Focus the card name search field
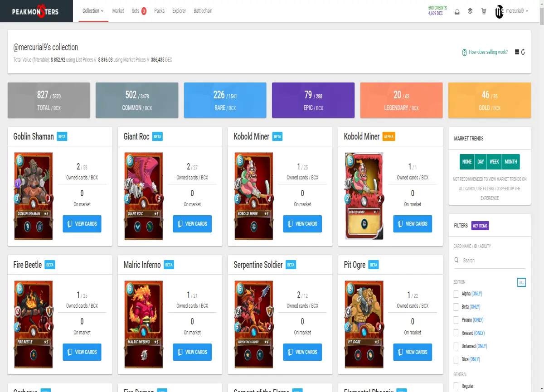 point(490,261)
